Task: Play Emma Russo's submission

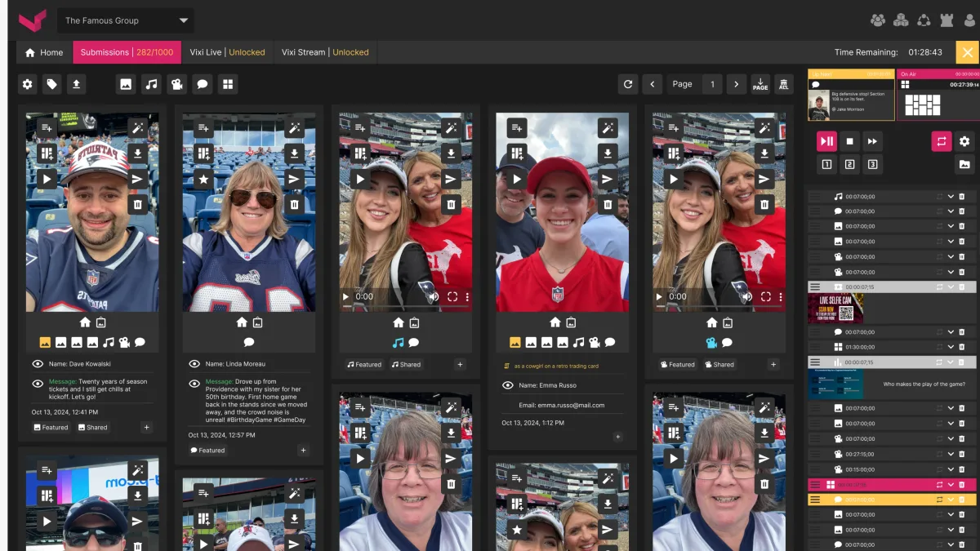Action: [517, 179]
